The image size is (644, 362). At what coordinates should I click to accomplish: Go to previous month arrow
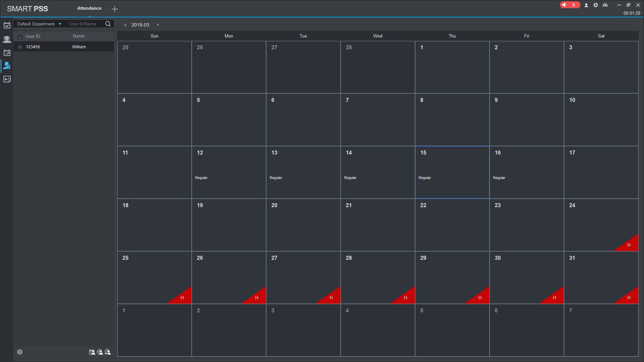[x=125, y=25]
